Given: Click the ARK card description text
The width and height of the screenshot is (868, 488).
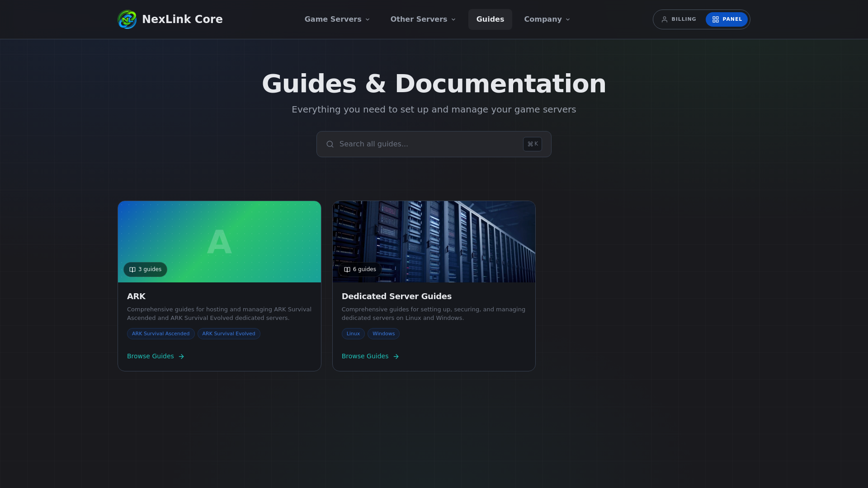Looking at the screenshot, I should 219,314.
